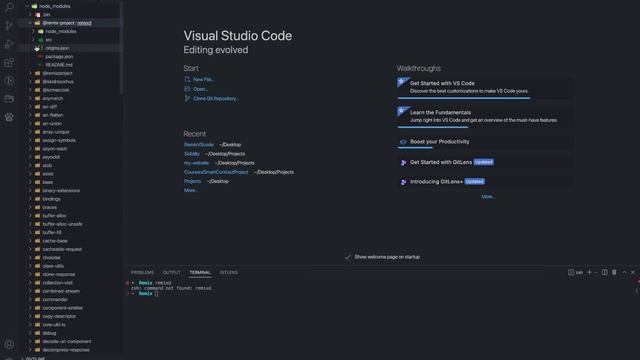Expand the binary-extensions folder
Viewport: 640px width, 360px height.
(30, 190)
